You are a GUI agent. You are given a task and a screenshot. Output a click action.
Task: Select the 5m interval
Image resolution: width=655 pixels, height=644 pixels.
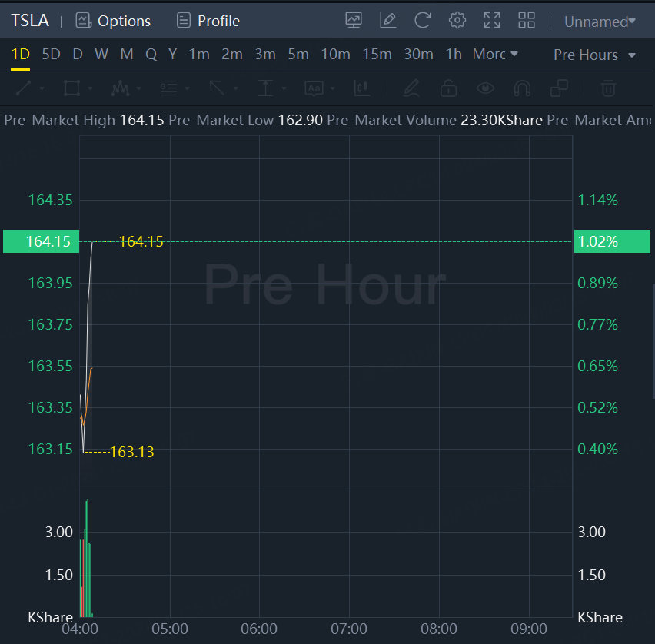point(298,55)
